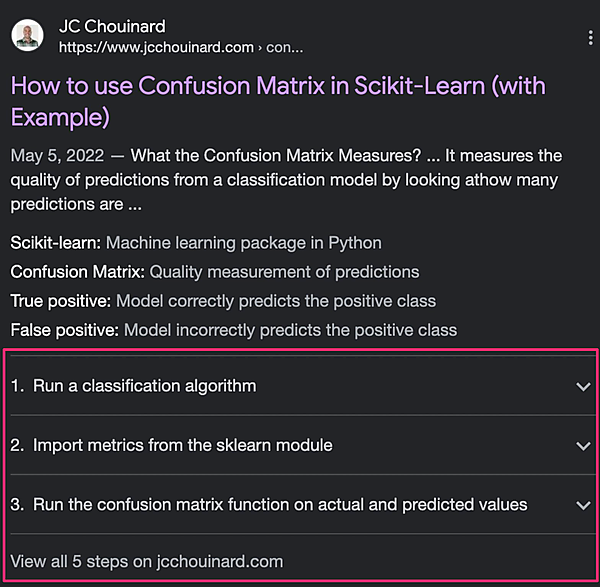
Task: Click the True positive label
Action: click(62, 301)
